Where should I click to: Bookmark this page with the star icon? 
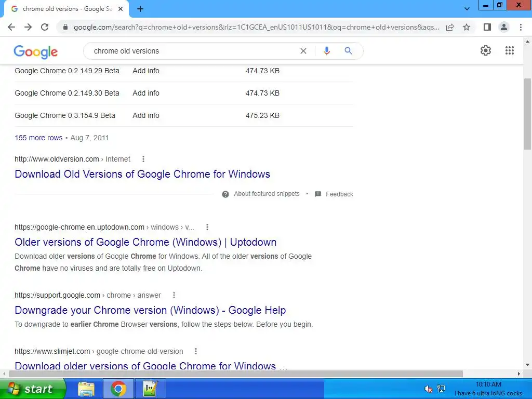click(467, 27)
